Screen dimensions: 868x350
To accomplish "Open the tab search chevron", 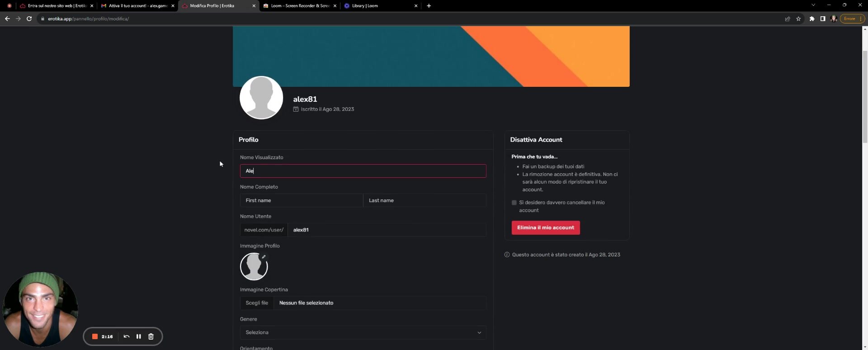I will point(813,5).
